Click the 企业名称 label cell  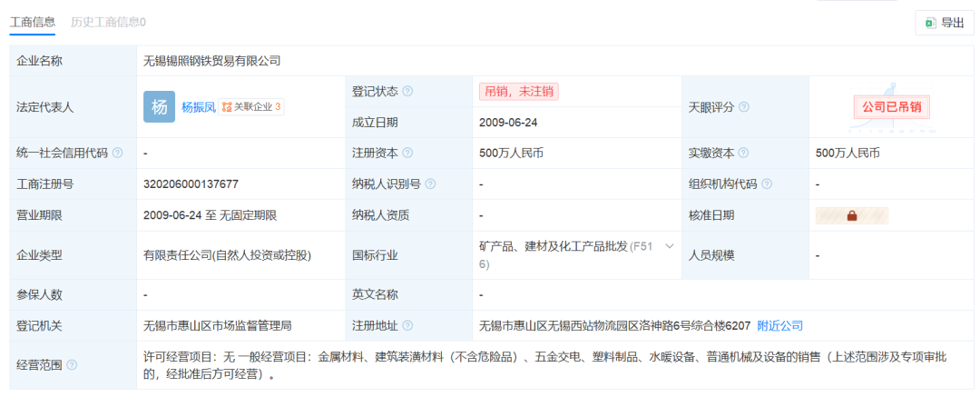tap(73, 61)
